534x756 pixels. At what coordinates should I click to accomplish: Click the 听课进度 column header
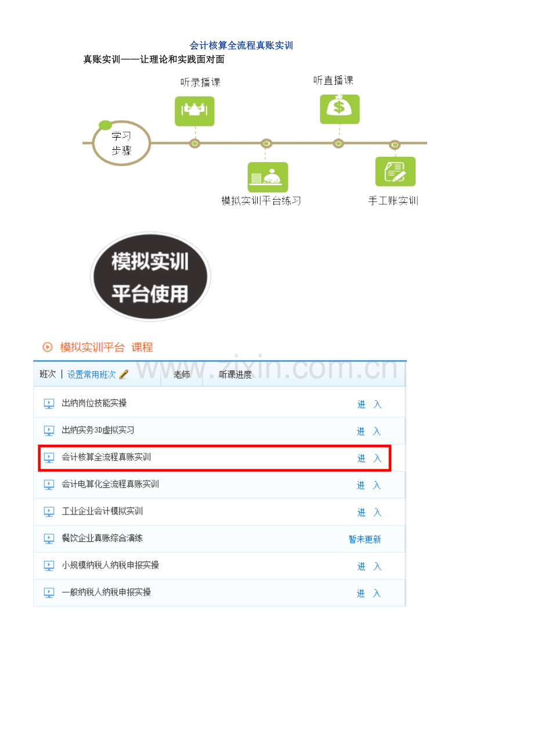pos(236,375)
